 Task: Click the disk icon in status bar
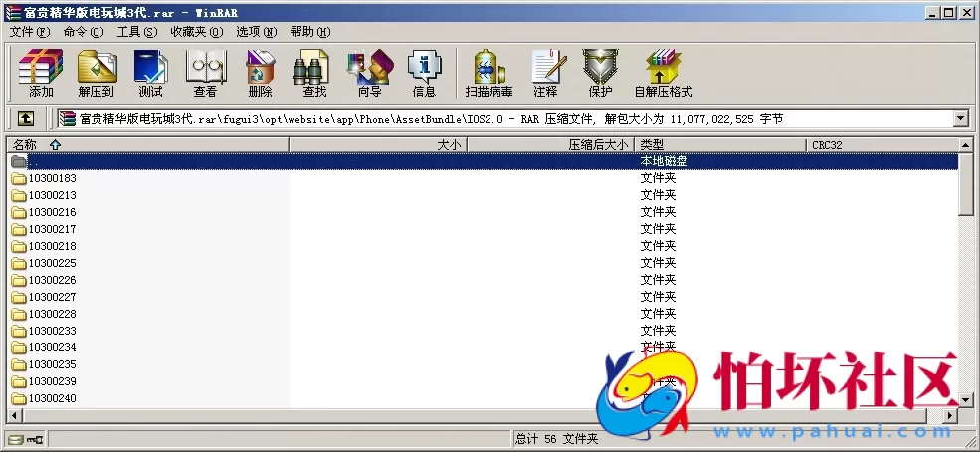tap(15, 439)
